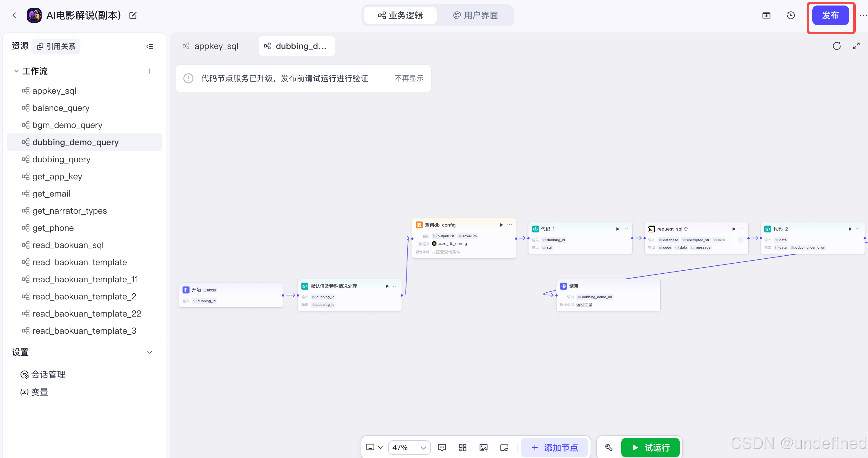
Task: Open the wrench debug tool beside 试运行
Action: [x=609, y=448]
